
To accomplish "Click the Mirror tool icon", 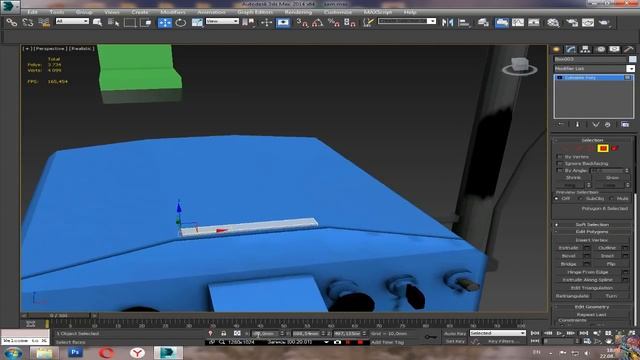I will pyautogui.click(x=447, y=22).
